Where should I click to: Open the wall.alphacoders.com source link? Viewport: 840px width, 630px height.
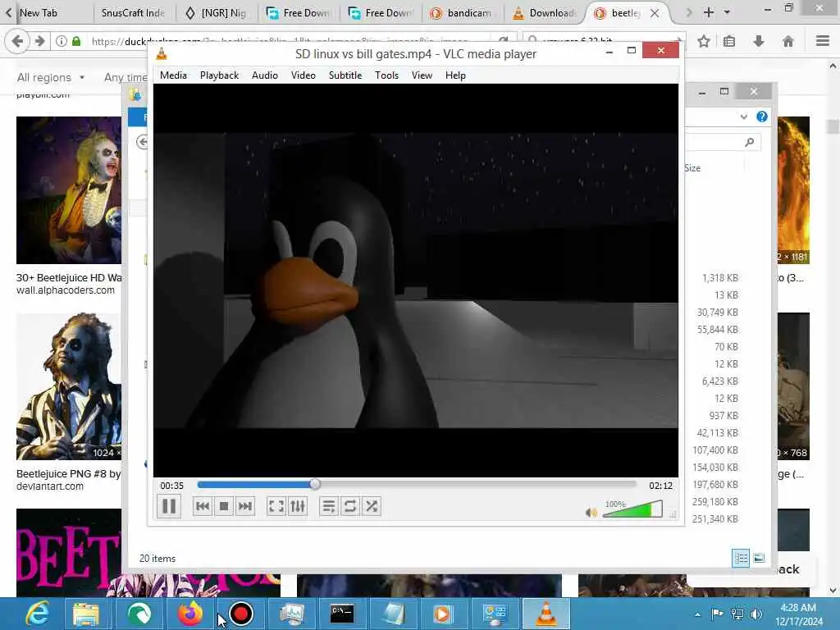coord(66,290)
